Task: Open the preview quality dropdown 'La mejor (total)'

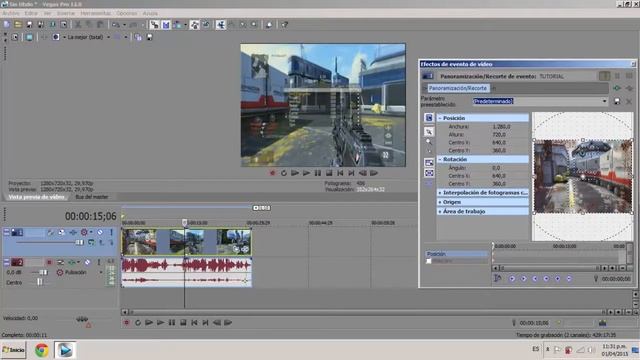Action: point(109,37)
